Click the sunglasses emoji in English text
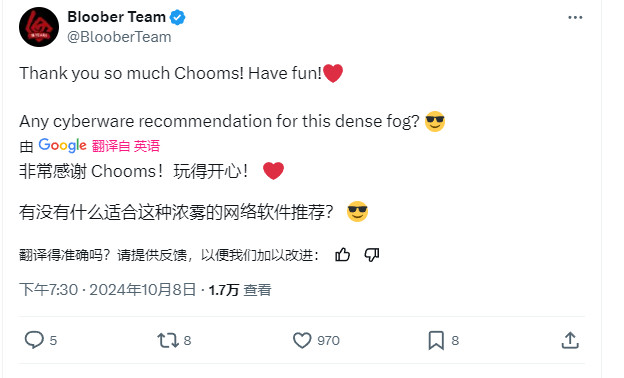 point(435,121)
